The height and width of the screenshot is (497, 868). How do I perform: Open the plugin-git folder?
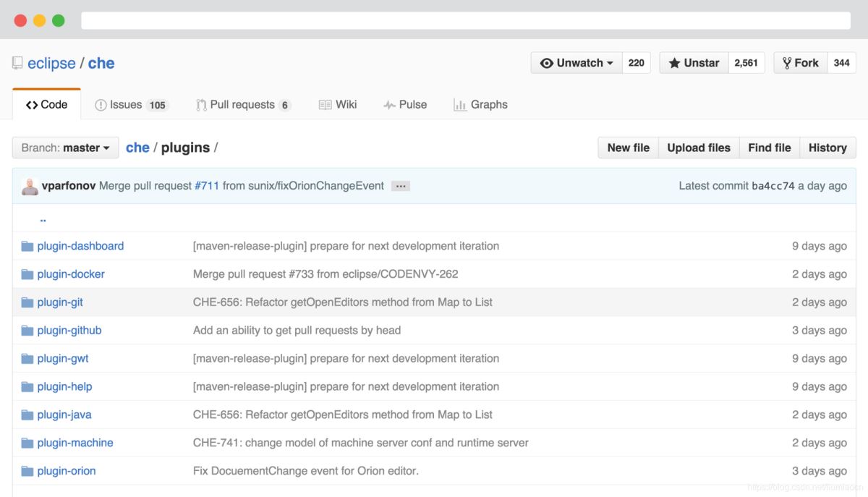tap(60, 302)
